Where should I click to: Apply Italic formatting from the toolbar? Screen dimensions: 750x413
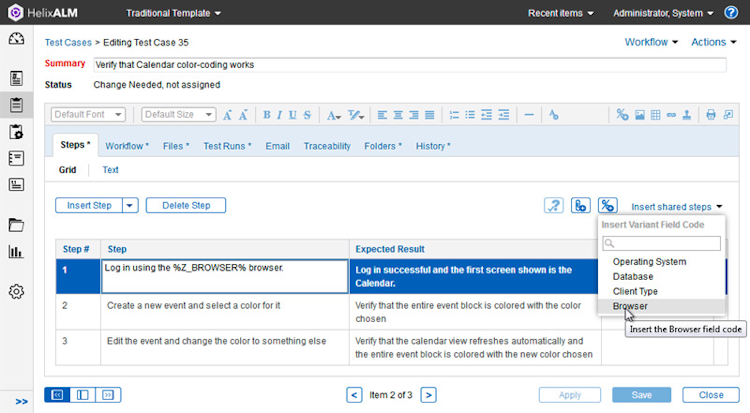coord(279,115)
